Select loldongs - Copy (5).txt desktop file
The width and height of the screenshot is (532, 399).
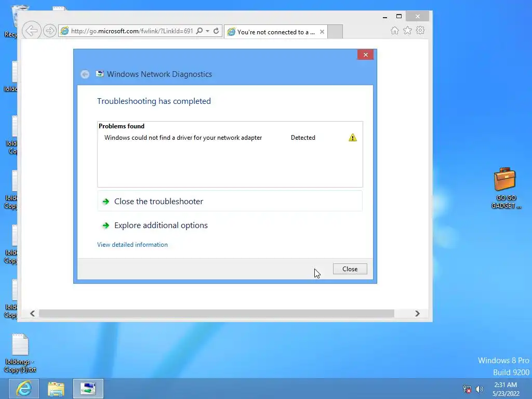[x=20, y=353]
